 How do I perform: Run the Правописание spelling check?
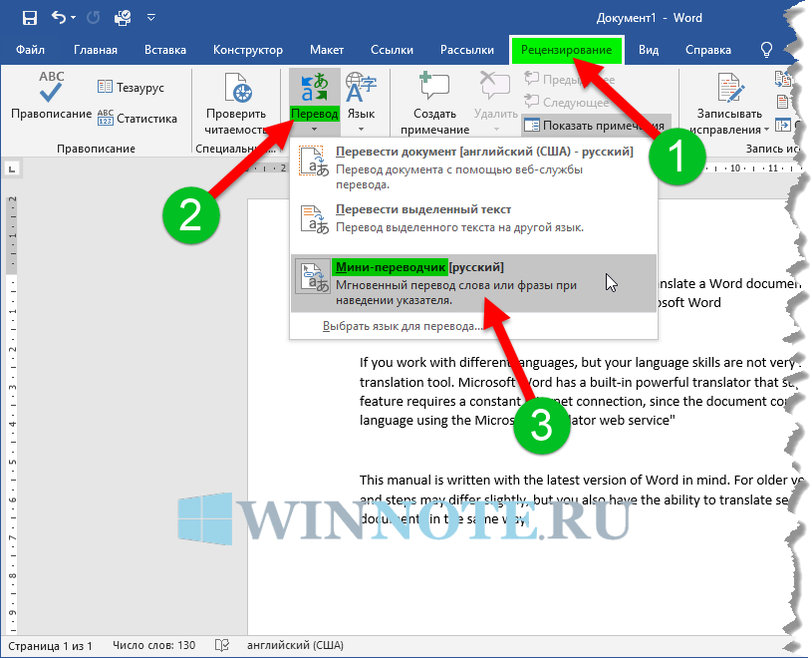(51, 101)
